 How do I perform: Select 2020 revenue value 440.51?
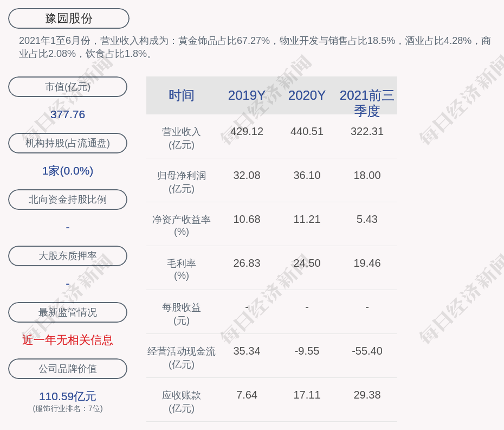[307, 132]
